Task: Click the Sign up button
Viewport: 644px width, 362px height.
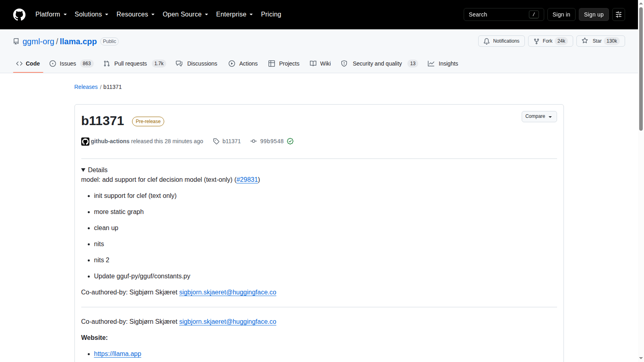Action: tap(594, 14)
